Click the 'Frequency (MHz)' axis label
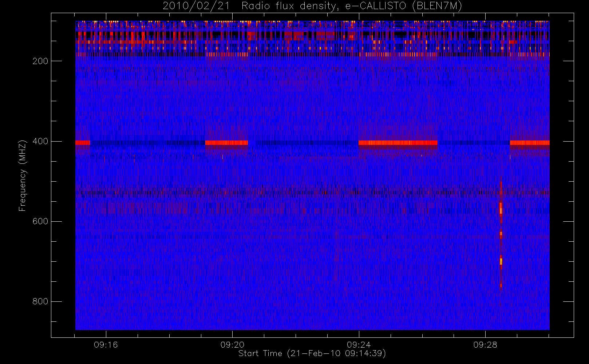The image size is (589, 364). pos(23,175)
